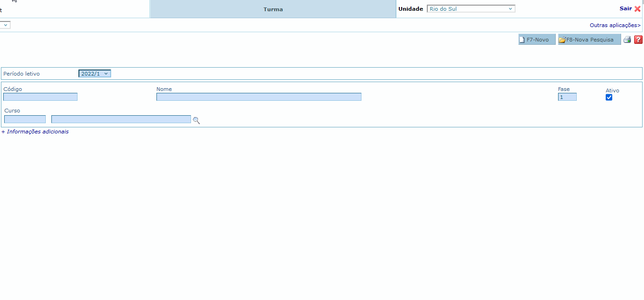Click the Curso label text

click(x=12, y=111)
